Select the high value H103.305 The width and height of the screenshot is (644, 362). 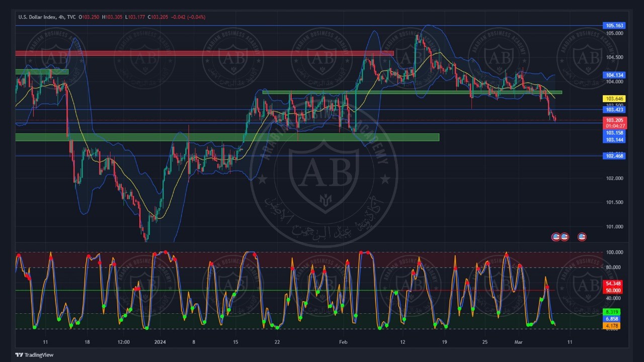(113, 17)
